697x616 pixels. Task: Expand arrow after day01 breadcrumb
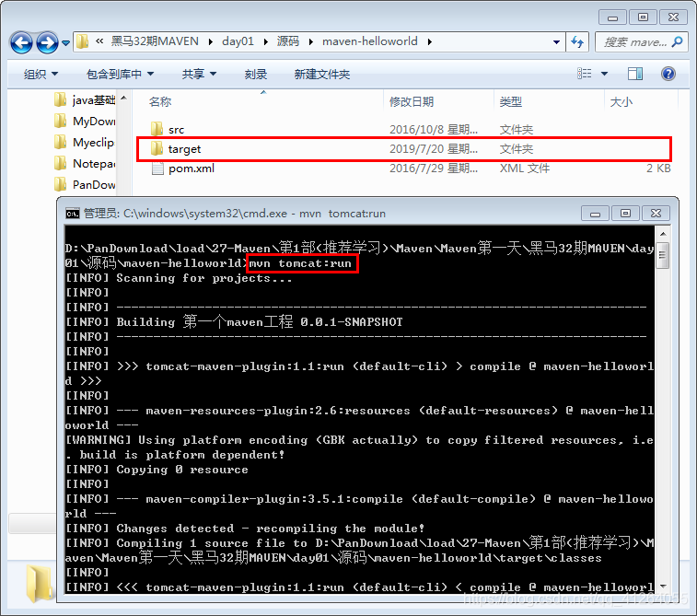(266, 41)
